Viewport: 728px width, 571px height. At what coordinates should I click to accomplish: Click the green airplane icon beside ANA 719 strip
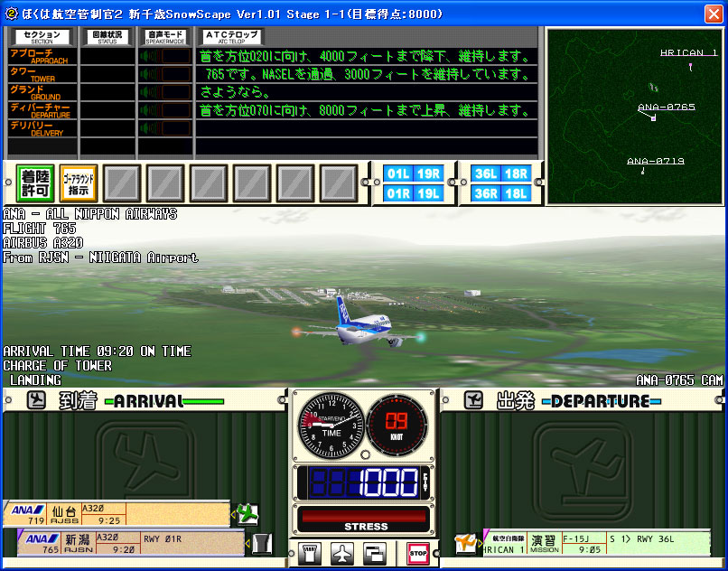pos(247,514)
